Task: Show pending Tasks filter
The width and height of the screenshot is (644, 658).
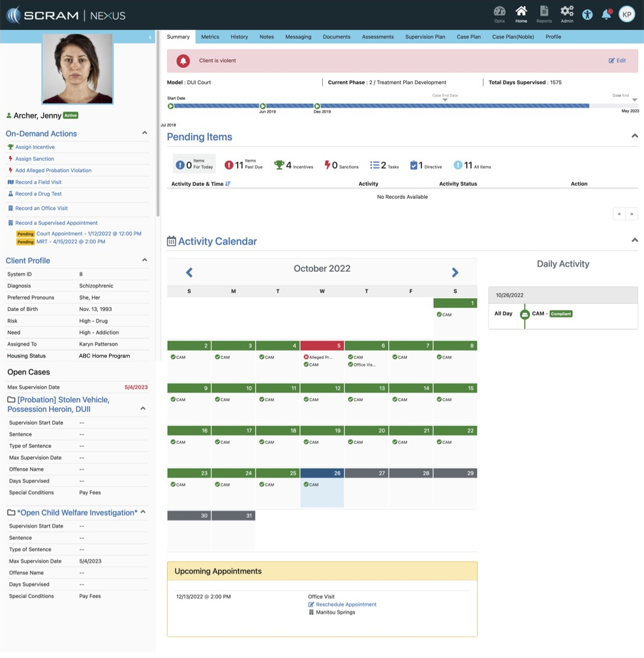Action: pyautogui.click(x=383, y=166)
